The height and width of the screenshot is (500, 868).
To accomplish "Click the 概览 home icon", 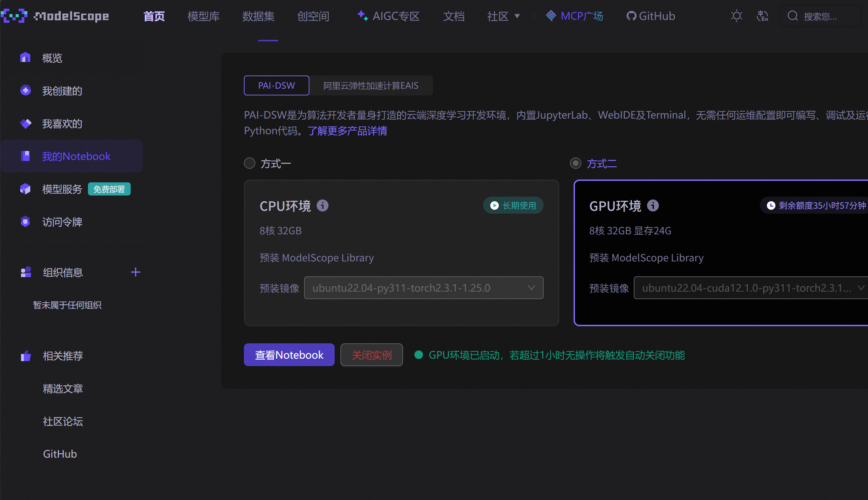I will click(x=25, y=57).
